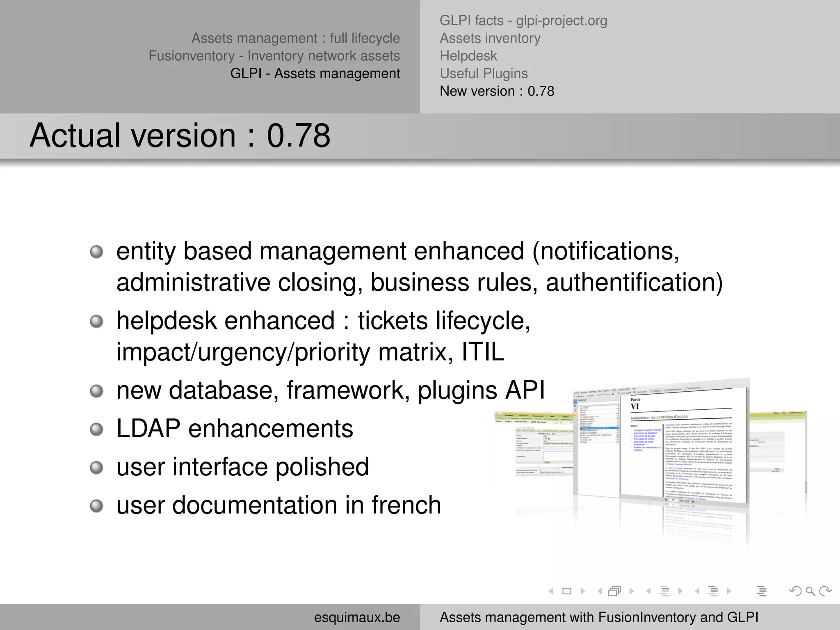Click the go back counterclockwise arrow icon
The image size is (840, 630).
click(795, 591)
